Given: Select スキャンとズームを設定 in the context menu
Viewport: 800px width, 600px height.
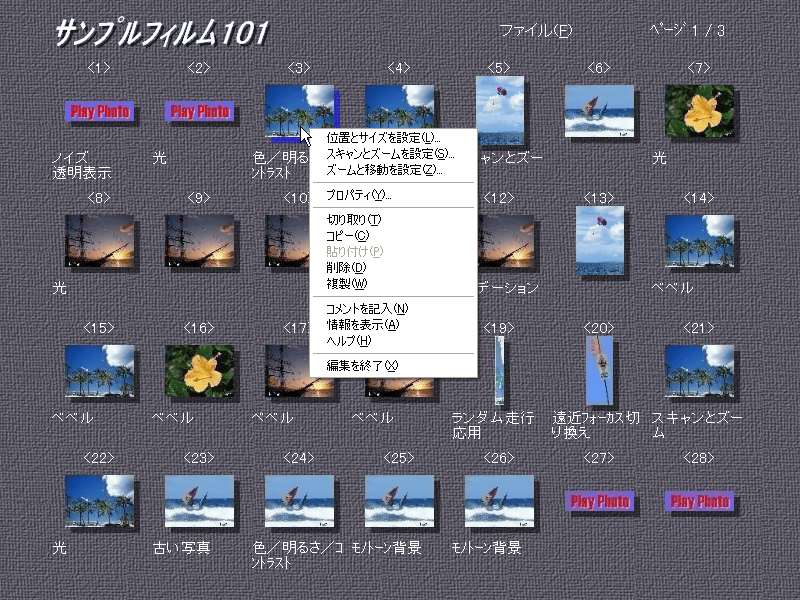Looking at the screenshot, I should coord(390,154).
